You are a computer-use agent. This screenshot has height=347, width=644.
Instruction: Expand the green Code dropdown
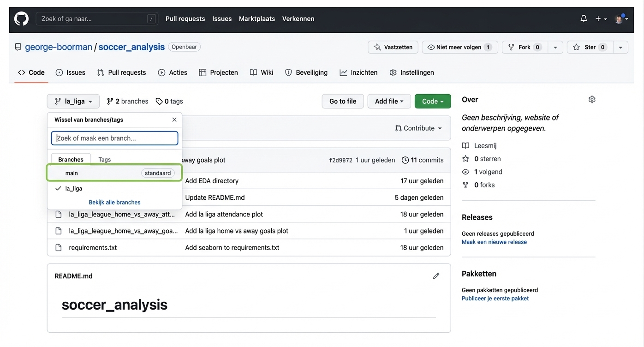[432, 102]
